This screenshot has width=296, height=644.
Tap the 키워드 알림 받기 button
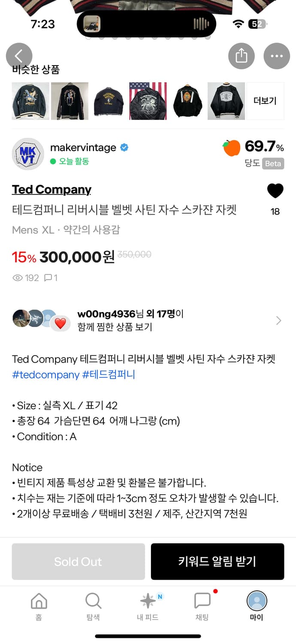pos(217,562)
